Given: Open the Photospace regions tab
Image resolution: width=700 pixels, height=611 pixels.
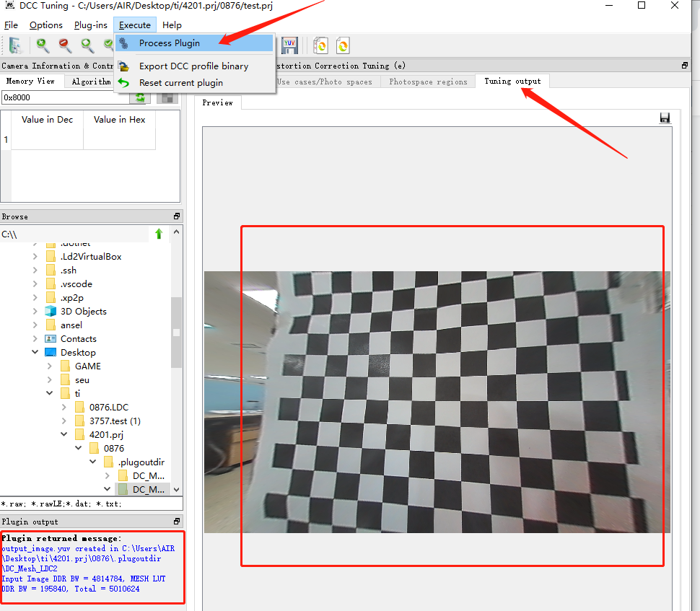Looking at the screenshot, I should tap(428, 82).
